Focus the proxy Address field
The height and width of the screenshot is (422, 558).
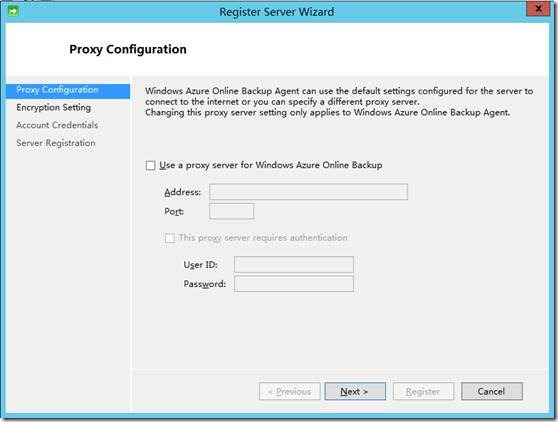click(x=309, y=192)
